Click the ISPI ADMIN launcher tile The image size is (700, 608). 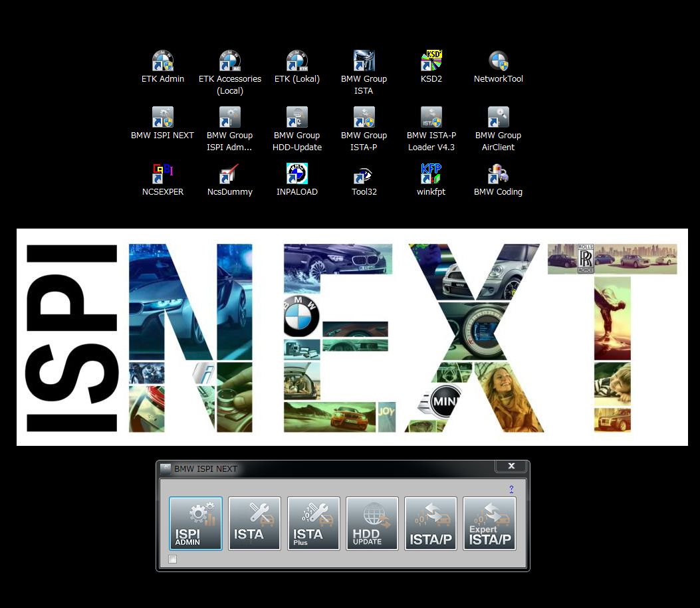tap(195, 523)
